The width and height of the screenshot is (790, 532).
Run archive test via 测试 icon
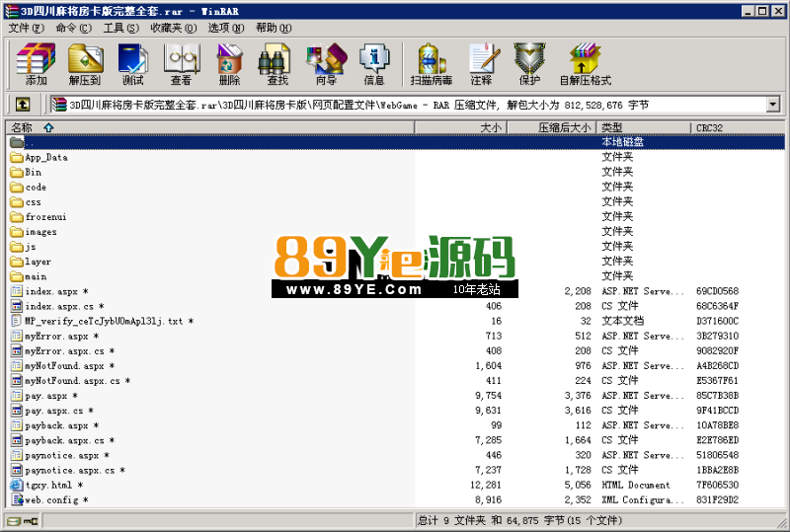[x=133, y=64]
